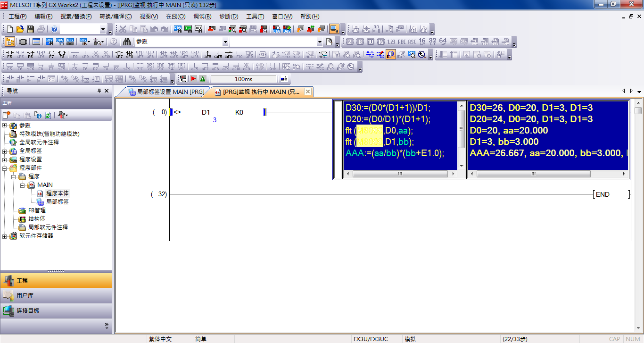Click the Save project icon
The image size is (644, 343).
coord(30,29)
